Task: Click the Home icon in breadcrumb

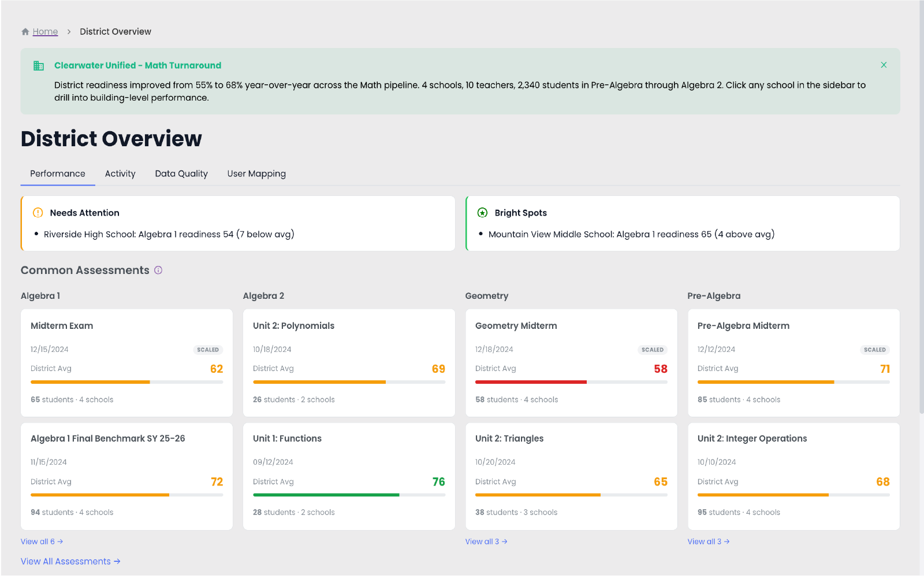Action: coord(25,32)
